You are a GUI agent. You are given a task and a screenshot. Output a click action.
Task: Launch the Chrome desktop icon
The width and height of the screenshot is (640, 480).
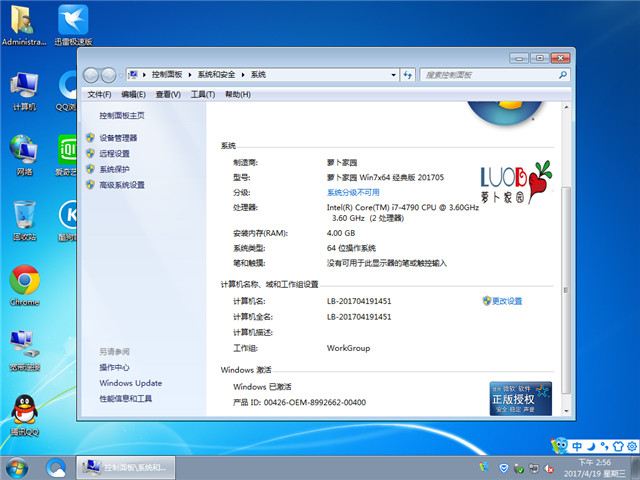[x=24, y=285]
